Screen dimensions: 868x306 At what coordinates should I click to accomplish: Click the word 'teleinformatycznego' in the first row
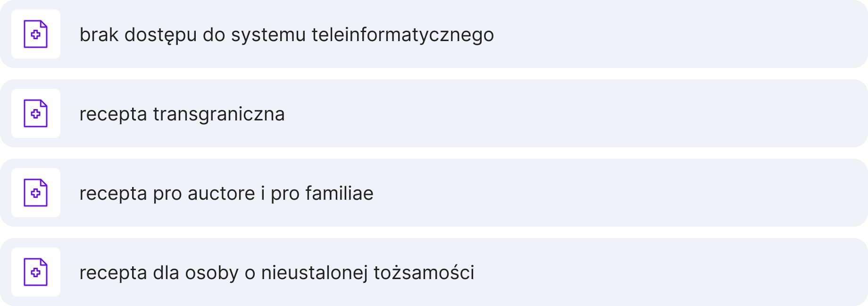coord(403,35)
